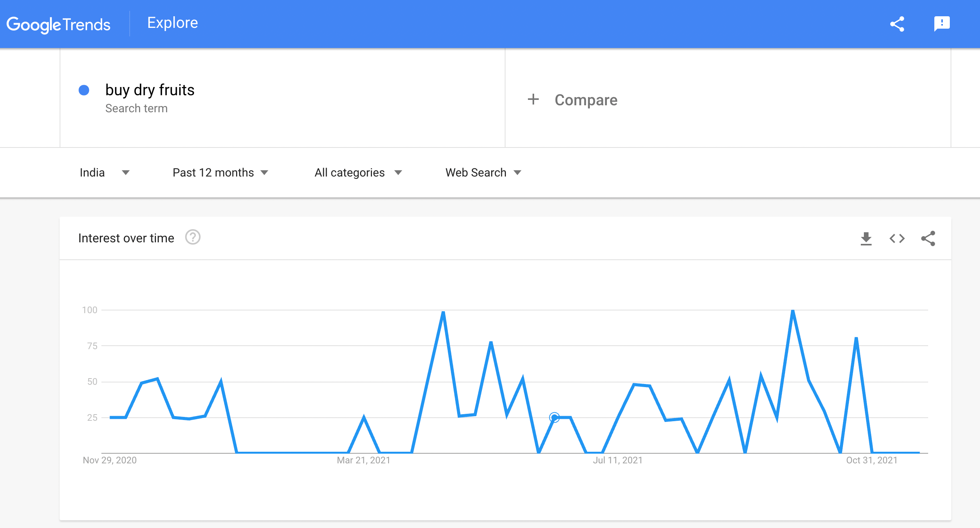Edit the buy dry fruits search term

point(150,90)
